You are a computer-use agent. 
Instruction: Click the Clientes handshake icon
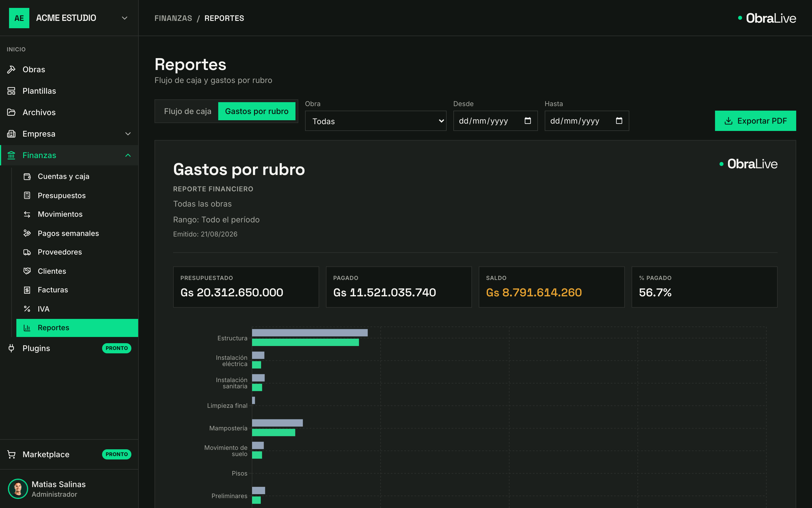(x=27, y=271)
